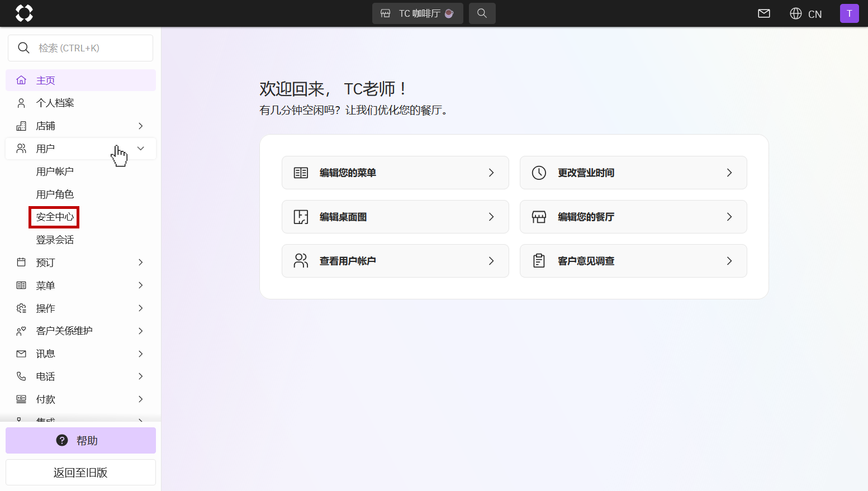Select the 店铺 sidebar item
868x491 pixels.
coord(80,126)
